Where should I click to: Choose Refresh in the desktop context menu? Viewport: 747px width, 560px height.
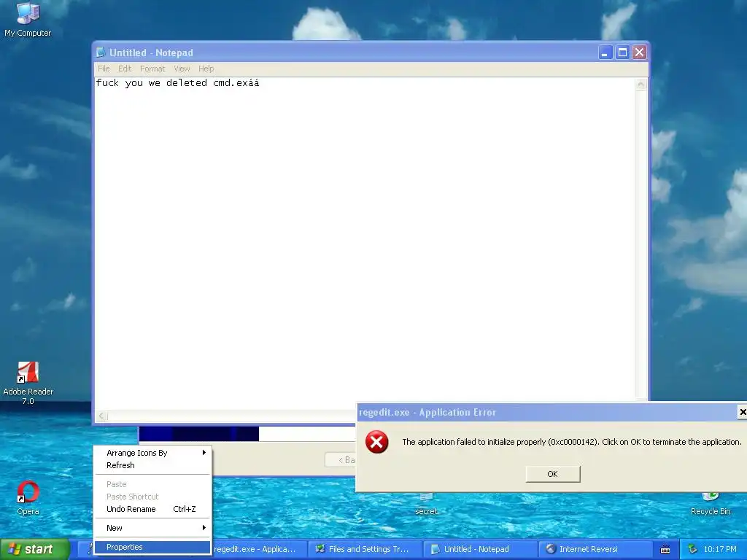coord(152,465)
